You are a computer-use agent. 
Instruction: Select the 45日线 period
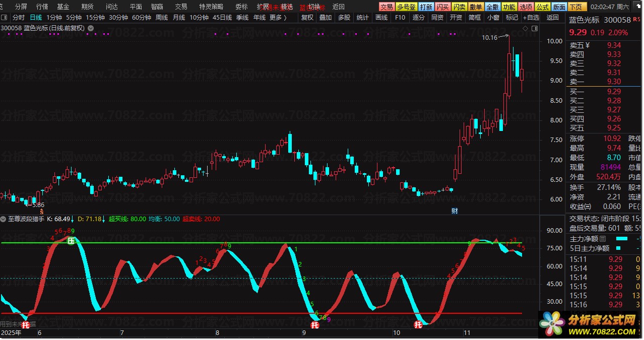tap(222, 18)
